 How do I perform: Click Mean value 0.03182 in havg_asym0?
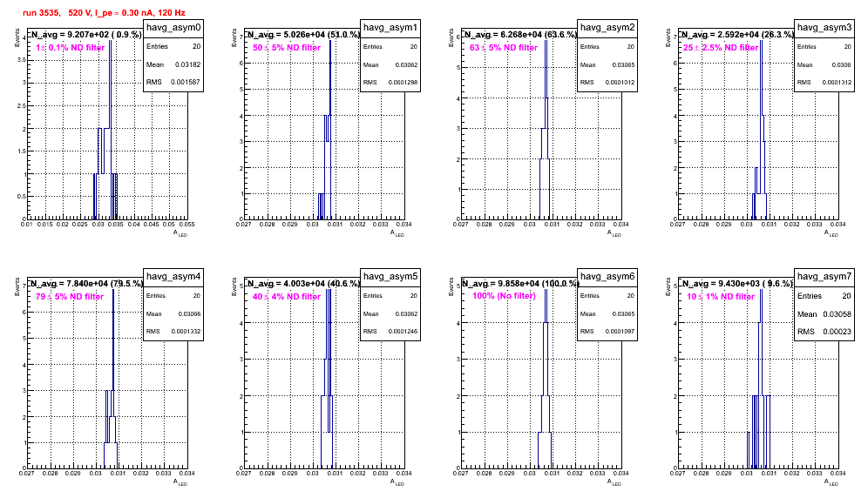187,64
